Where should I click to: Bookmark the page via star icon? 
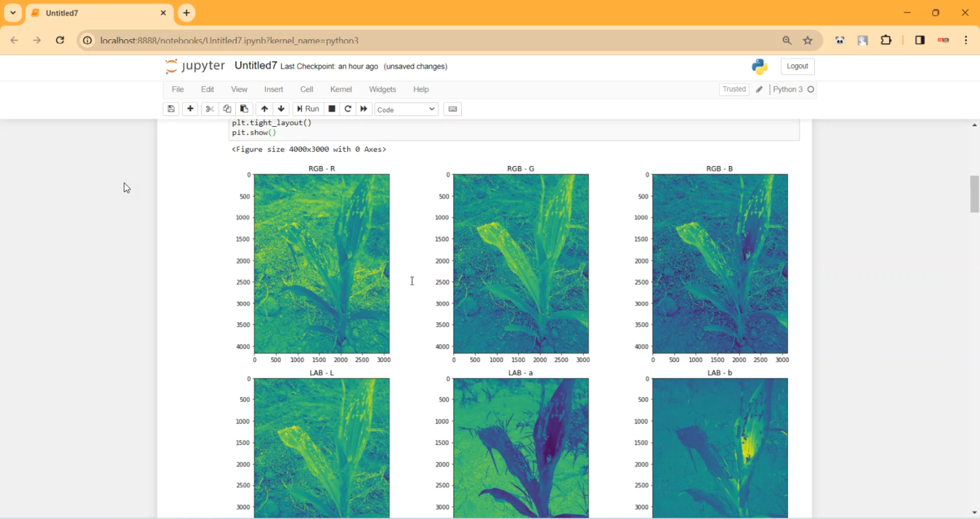[808, 40]
